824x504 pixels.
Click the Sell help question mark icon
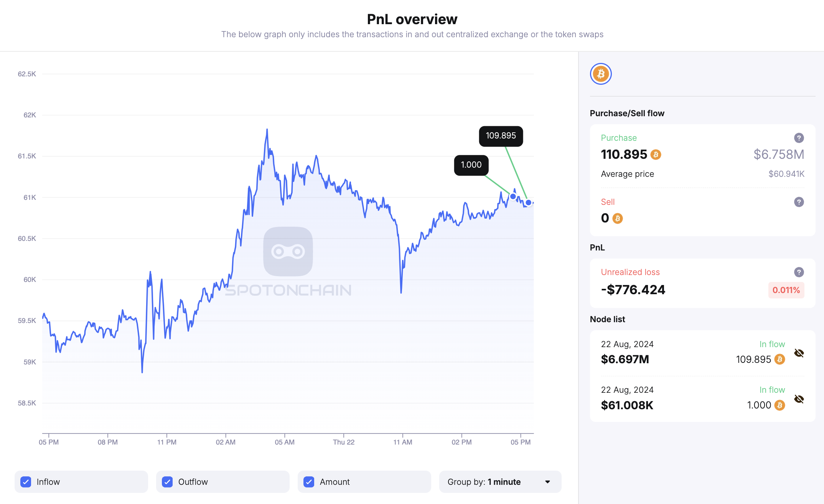point(799,202)
